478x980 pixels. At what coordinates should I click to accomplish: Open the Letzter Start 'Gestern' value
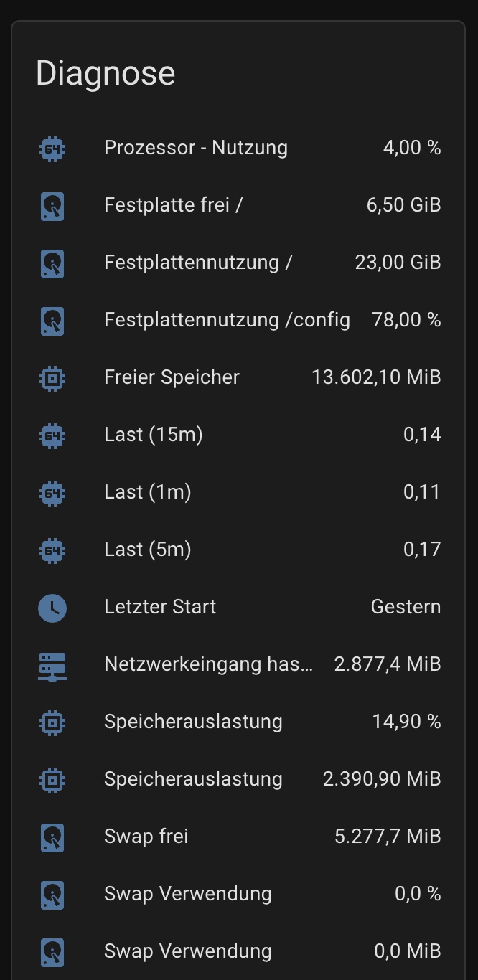pyautogui.click(x=406, y=607)
